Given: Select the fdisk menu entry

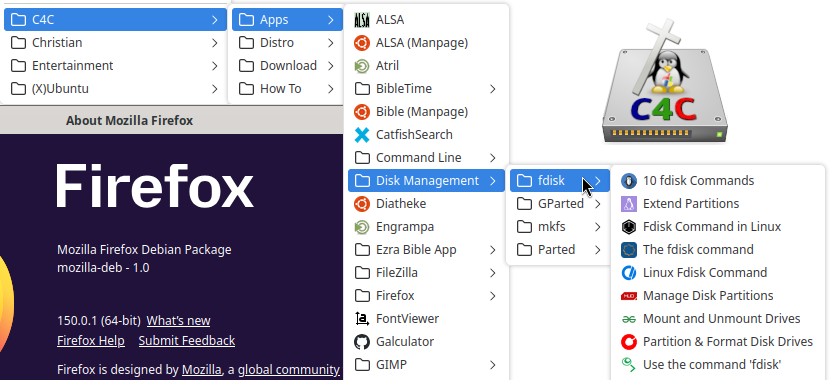Looking at the screenshot, I should [x=560, y=181].
